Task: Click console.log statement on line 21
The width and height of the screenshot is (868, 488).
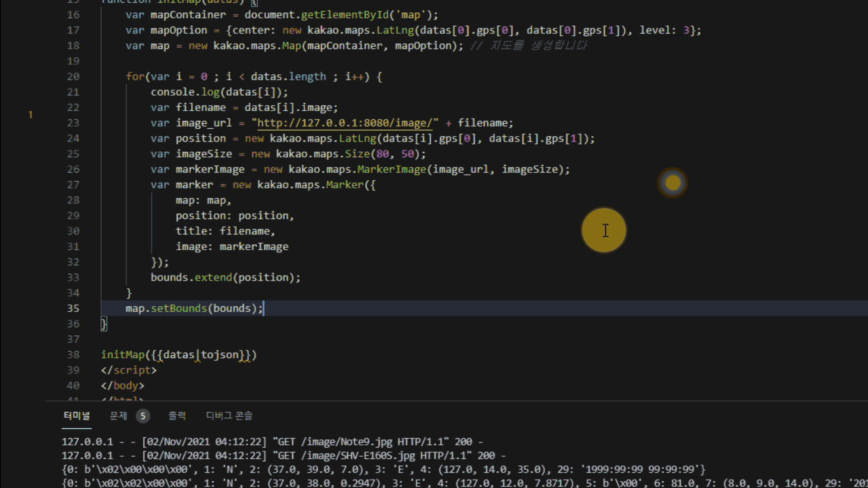Action: (x=219, y=92)
